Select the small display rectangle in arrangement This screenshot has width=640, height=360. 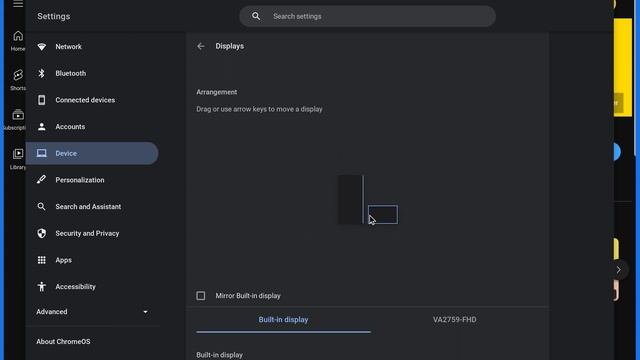[x=383, y=214]
